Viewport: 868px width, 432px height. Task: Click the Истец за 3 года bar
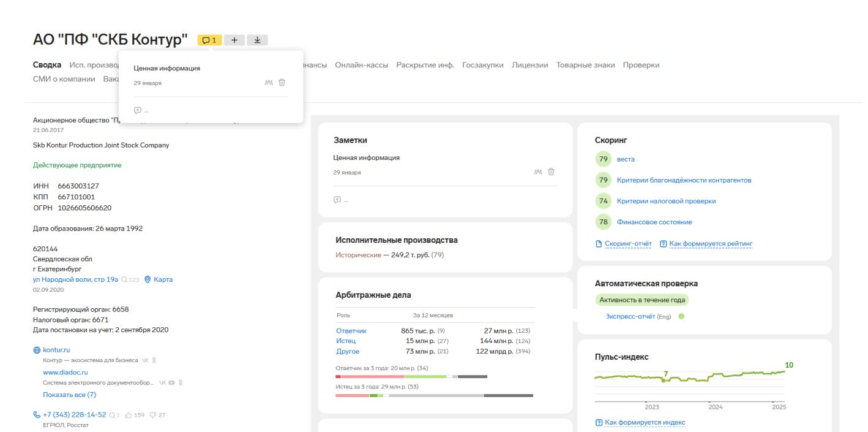point(434,396)
